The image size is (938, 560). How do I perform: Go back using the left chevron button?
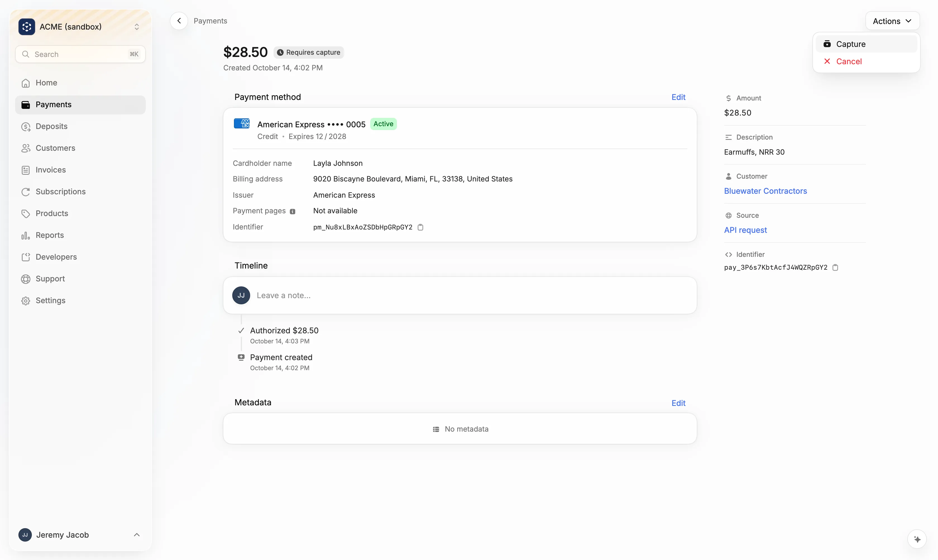(179, 21)
